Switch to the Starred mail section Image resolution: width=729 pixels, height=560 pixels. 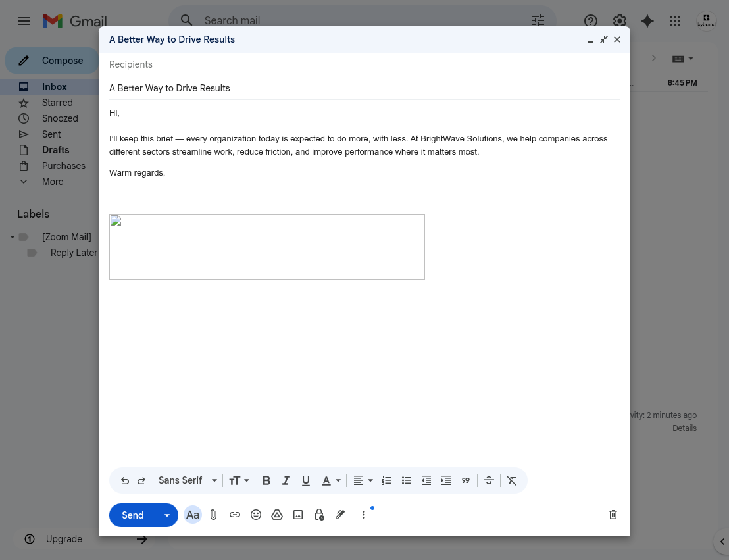(x=57, y=103)
